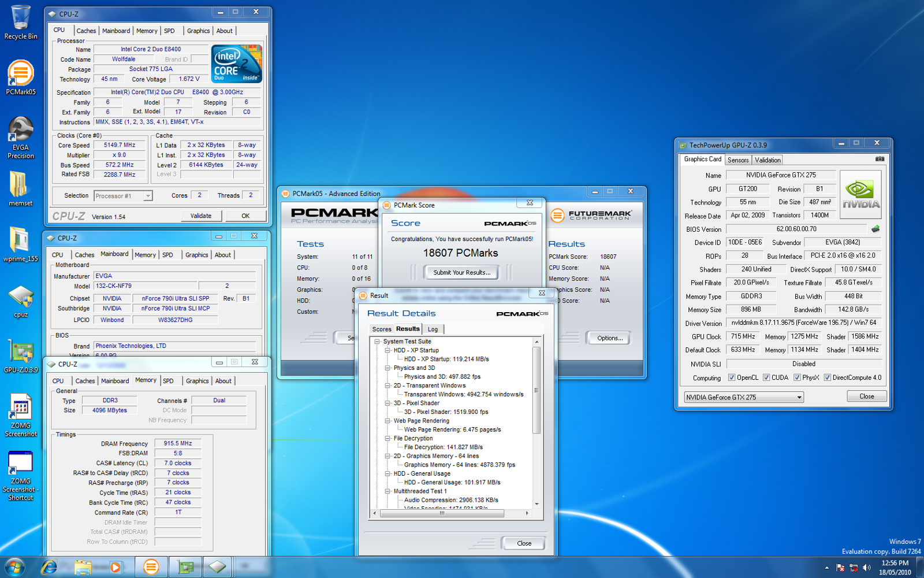
Task: Click the Result tree vertical scrollbar thumb
Action: [536, 390]
